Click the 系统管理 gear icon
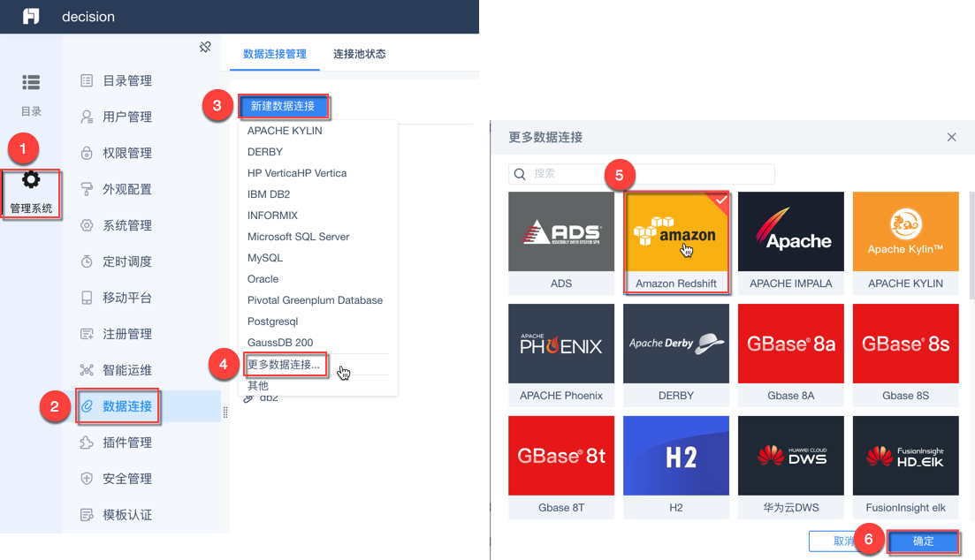The width and height of the screenshot is (975, 560). tap(87, 225)
